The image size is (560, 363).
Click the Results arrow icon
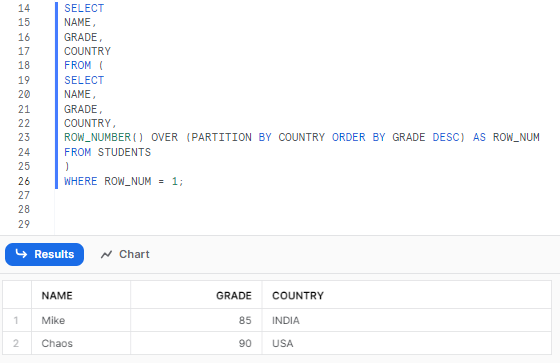[21, 254]
